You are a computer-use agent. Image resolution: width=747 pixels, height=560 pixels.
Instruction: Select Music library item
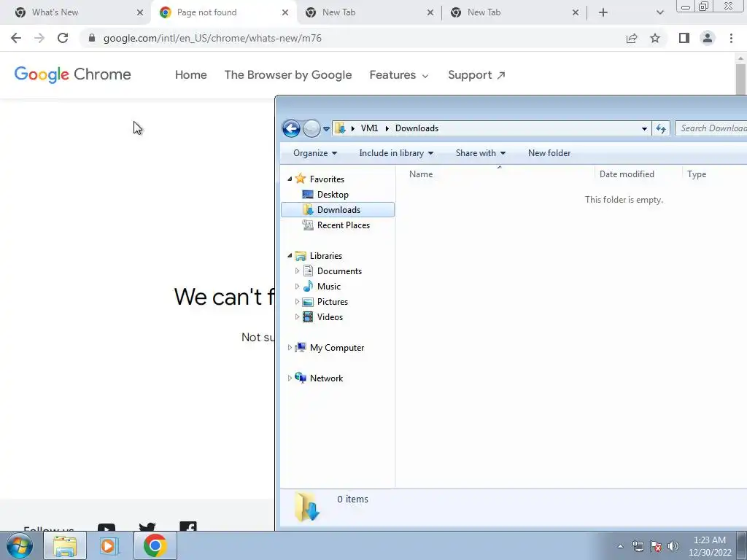click(329, 286)
